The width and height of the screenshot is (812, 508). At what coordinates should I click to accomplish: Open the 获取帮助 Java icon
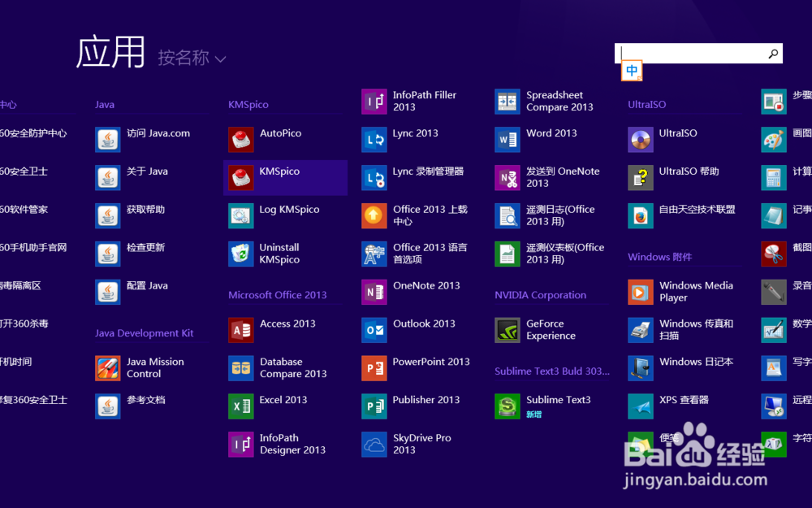coord(108,215)
